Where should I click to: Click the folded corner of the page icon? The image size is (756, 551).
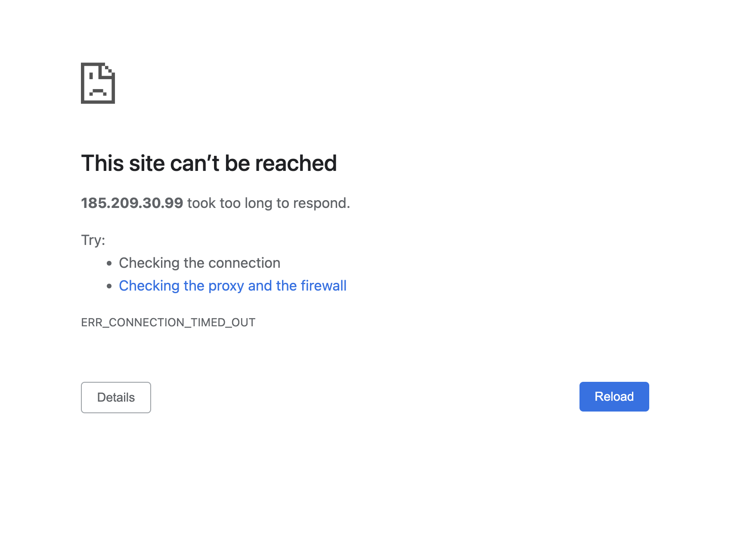tap(108, 70)
